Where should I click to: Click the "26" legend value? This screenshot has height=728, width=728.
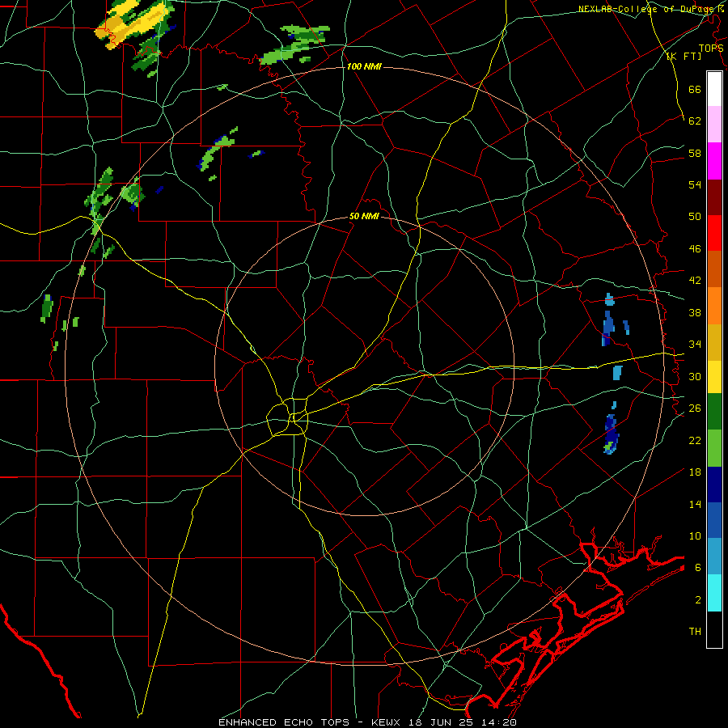pyautogui.click(x=695, y=408)
